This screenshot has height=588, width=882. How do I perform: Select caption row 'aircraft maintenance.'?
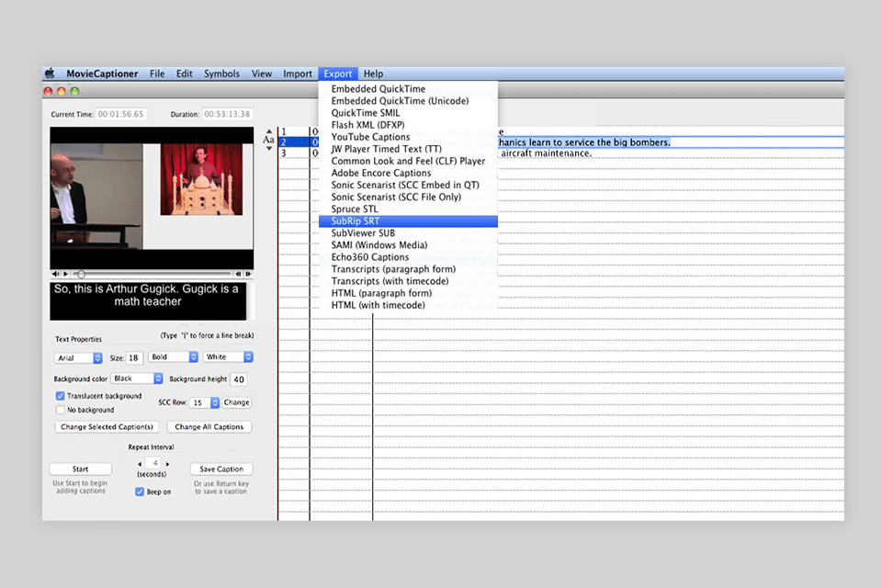pos(560,153)
